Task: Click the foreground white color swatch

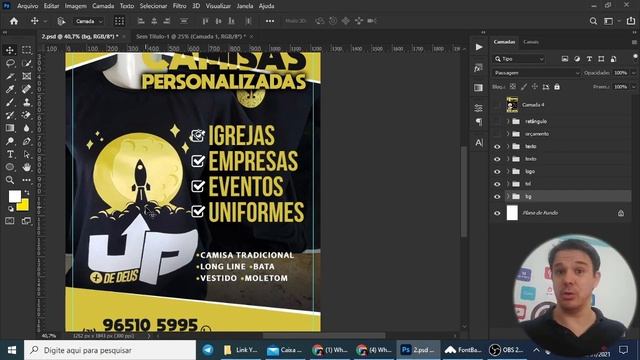Action: [x=14, y=196]
